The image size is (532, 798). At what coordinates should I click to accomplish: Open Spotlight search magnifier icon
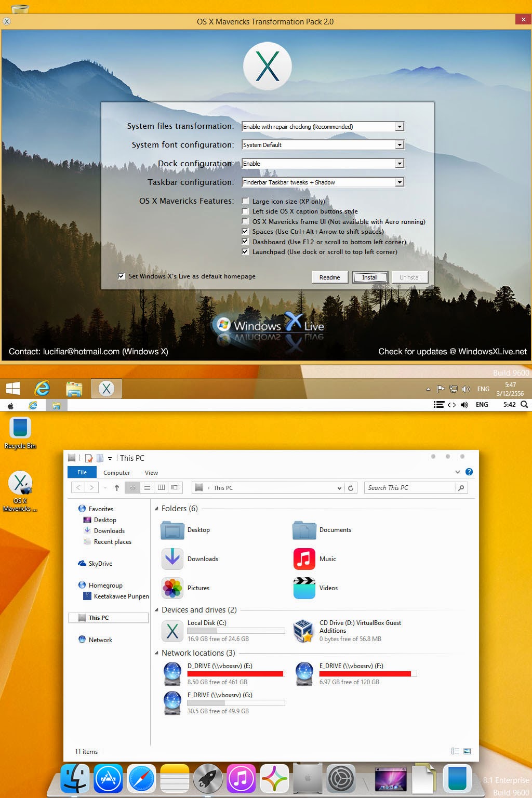pyautogui.click(x=525, y=404)
